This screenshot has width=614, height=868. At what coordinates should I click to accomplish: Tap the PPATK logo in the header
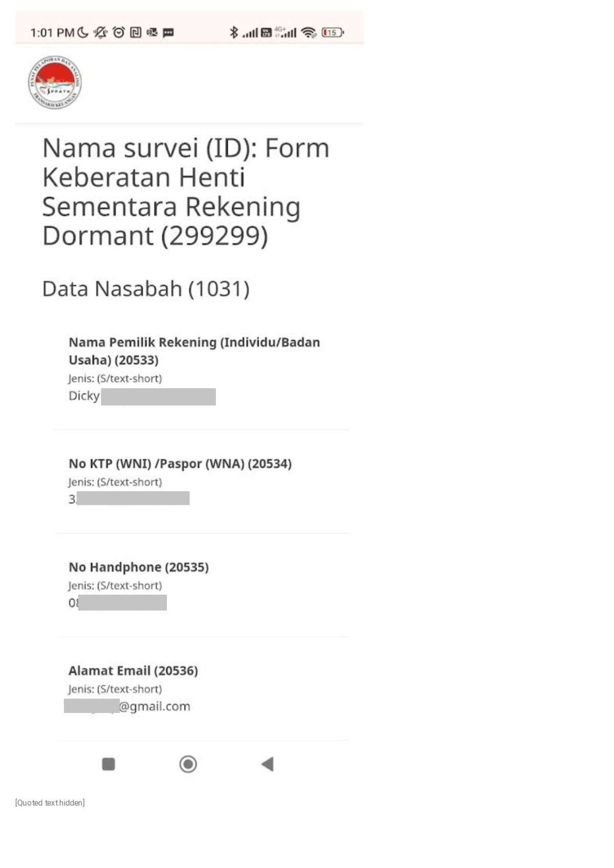pos(55,82)
